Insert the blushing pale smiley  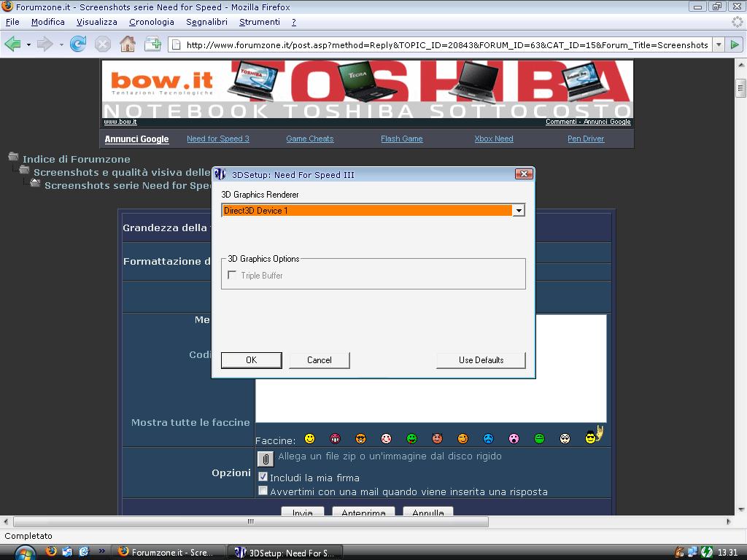[x=387, y=438]
